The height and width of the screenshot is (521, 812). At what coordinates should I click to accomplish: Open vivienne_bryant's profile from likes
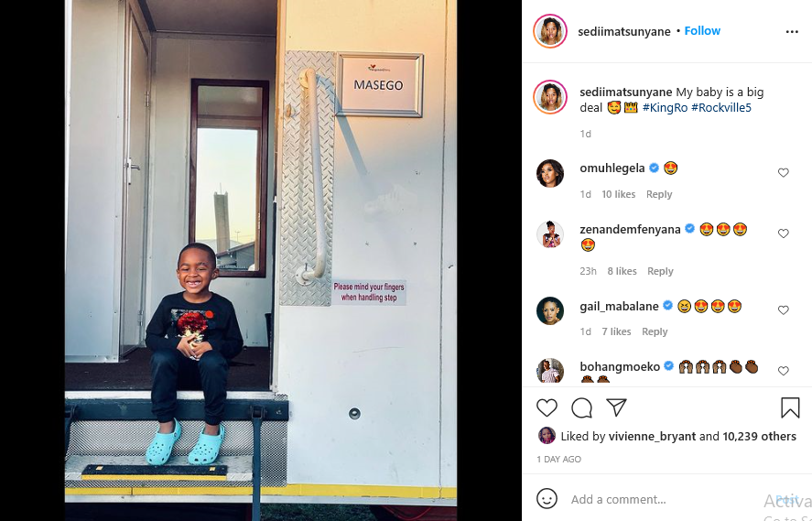coord(652,437)
